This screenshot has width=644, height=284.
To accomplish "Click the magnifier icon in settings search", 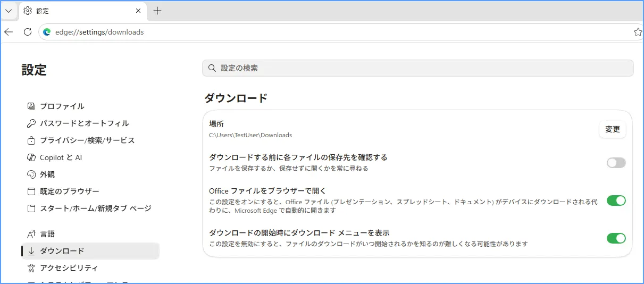I will (212, 68).
